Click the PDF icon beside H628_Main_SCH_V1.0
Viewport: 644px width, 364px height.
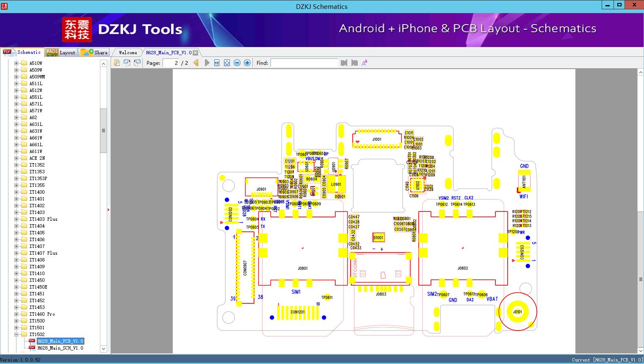coord(32,348)
